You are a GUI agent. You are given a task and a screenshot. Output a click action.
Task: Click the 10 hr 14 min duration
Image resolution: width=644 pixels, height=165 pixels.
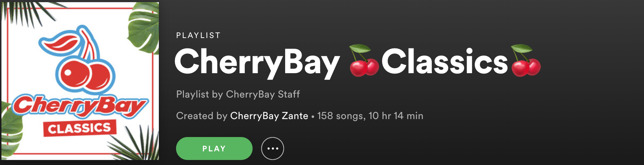coord(396,116)
